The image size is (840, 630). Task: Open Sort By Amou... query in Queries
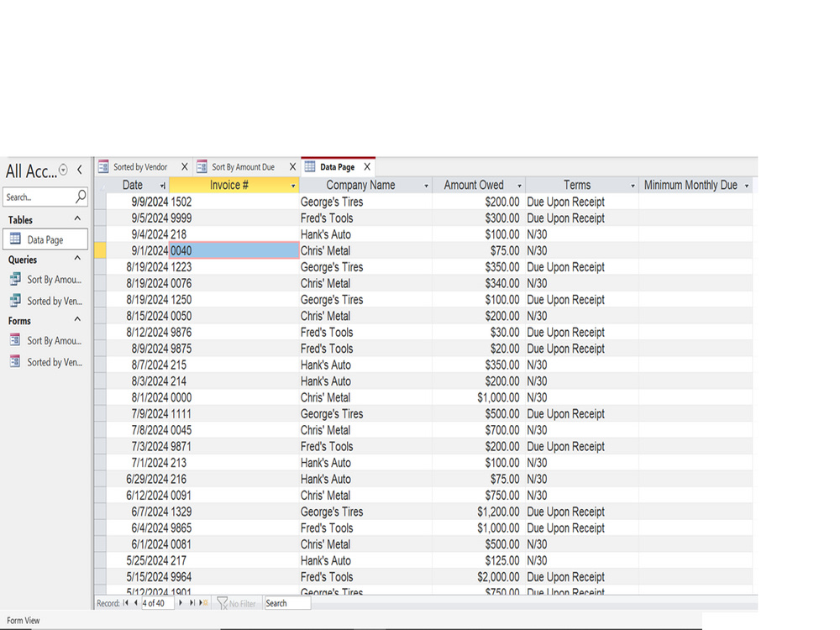click(45, 280)
